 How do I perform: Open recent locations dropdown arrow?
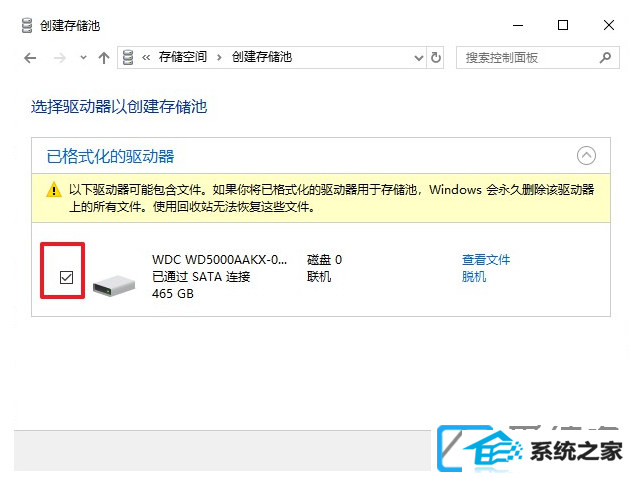tap(83, 58)
